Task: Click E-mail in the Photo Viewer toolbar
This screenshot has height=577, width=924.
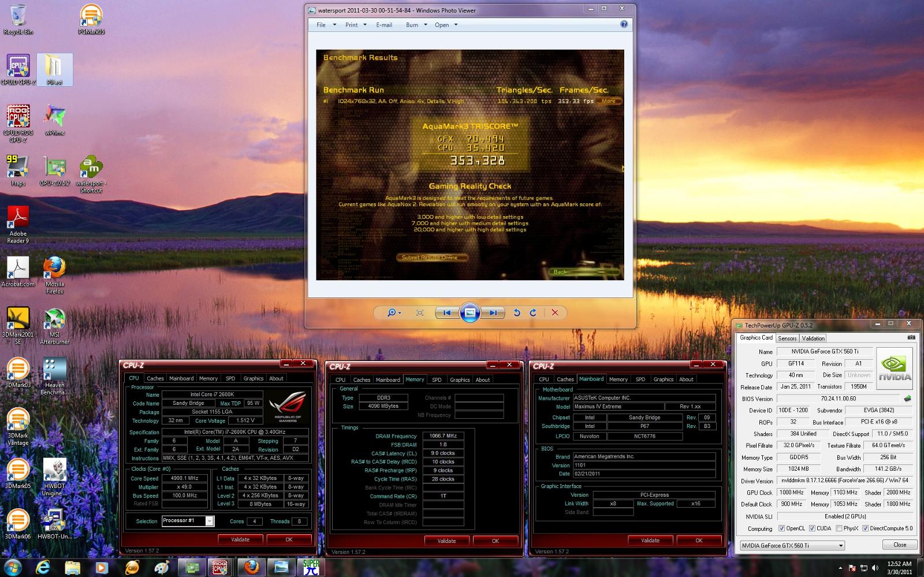Action: (x=384, y=25)
